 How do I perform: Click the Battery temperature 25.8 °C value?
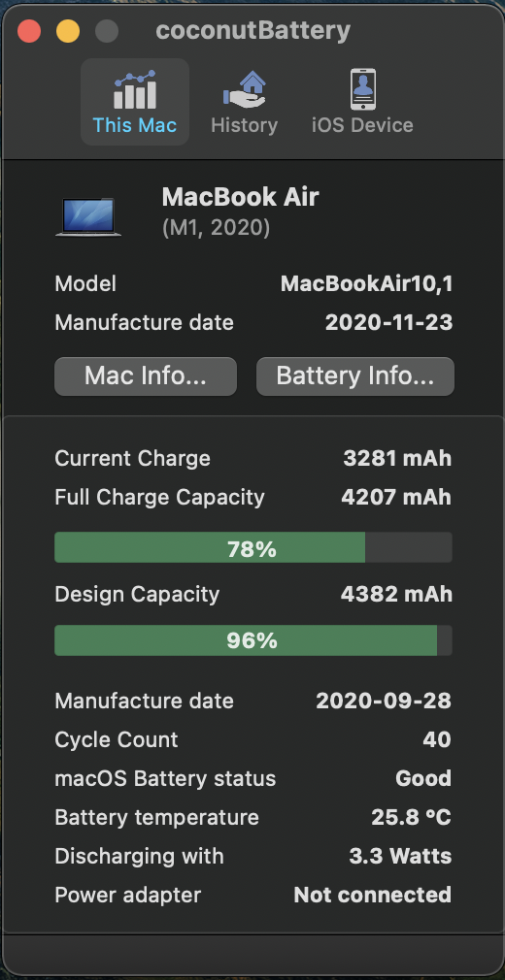point(411,818)
